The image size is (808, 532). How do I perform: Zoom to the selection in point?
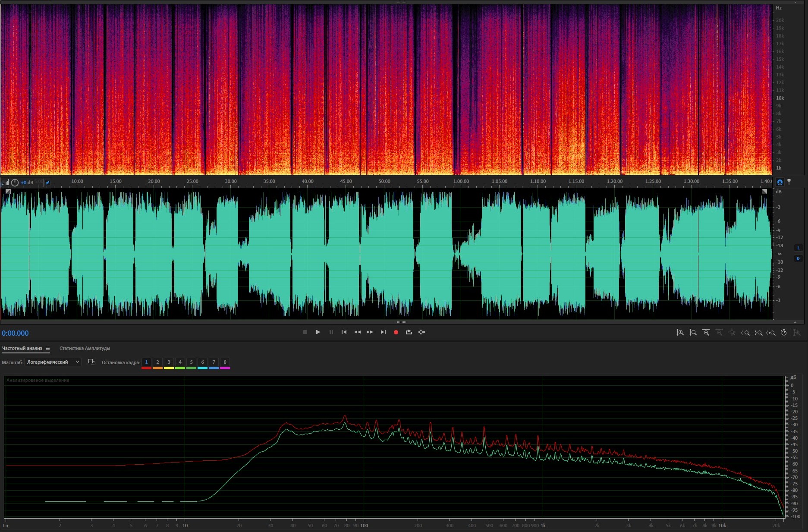(x=745, y=333)
